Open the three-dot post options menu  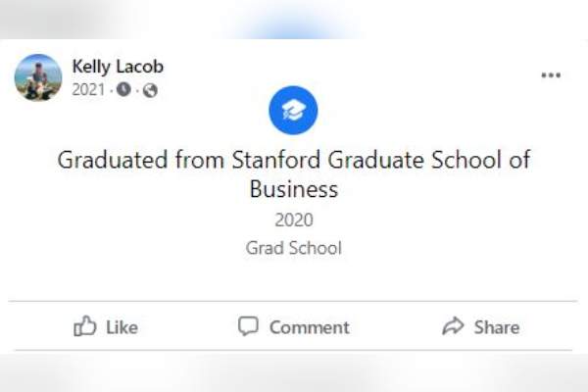[551, 75]
